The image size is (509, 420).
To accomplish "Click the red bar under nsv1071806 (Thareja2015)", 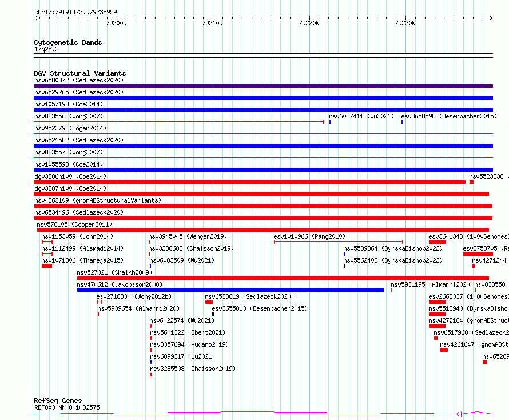I will [x=47, y=266].
